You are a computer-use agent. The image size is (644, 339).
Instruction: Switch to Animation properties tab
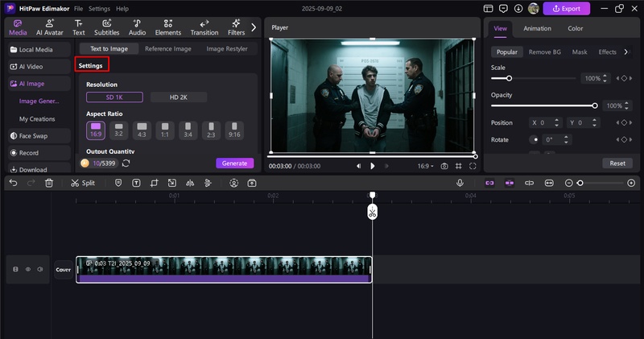coord(537,28)
